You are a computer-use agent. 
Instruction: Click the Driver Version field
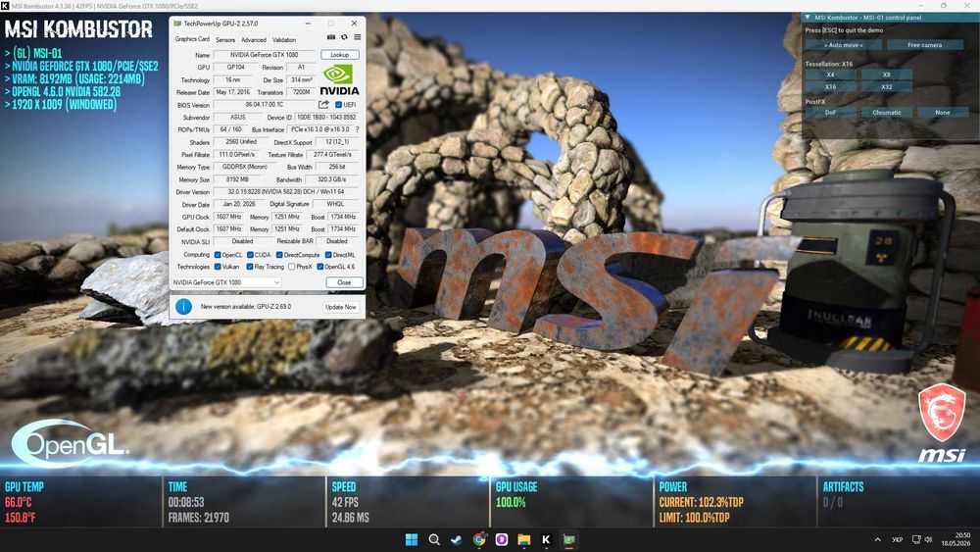(x=286, y=192)
